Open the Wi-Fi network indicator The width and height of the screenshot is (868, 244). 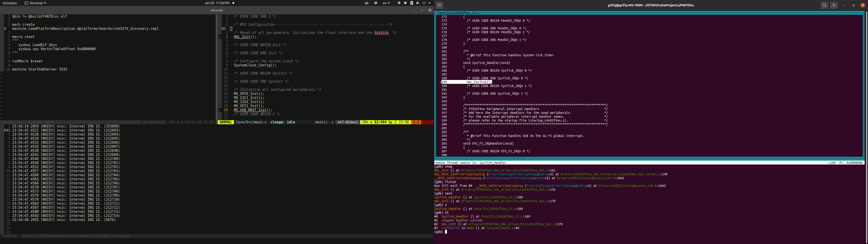[x=405, y=3]
